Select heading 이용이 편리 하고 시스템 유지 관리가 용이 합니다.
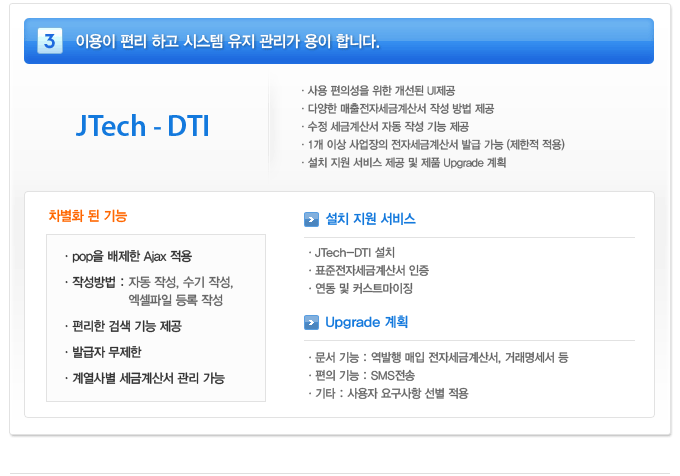Image resolution: width=680 pixels, height=476 pixels. click(227, 41)
